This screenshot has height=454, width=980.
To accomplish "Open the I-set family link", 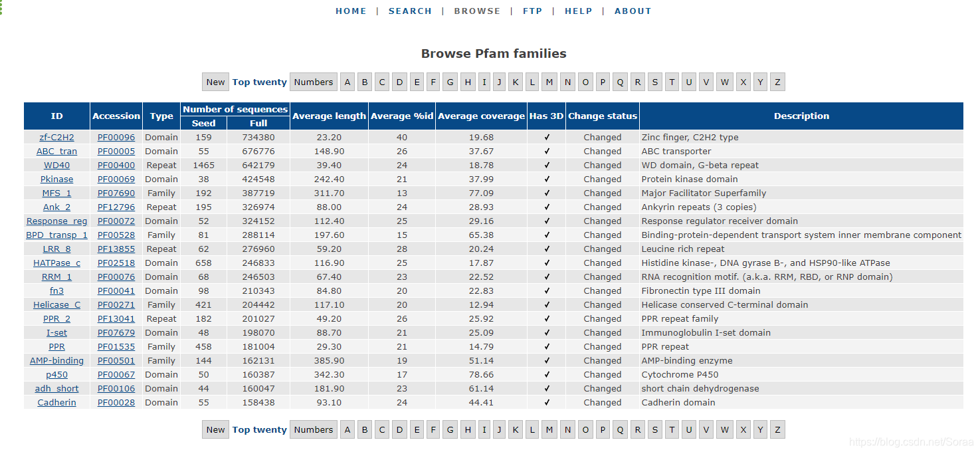I will pos(57,332).
